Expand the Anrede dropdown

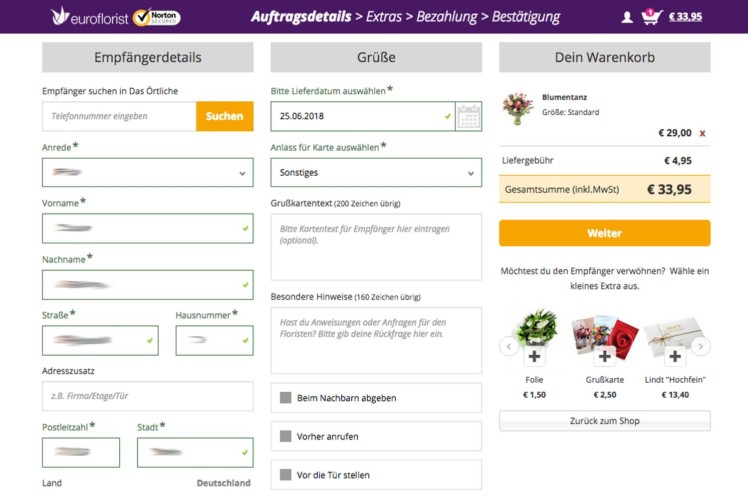[148, 173]
